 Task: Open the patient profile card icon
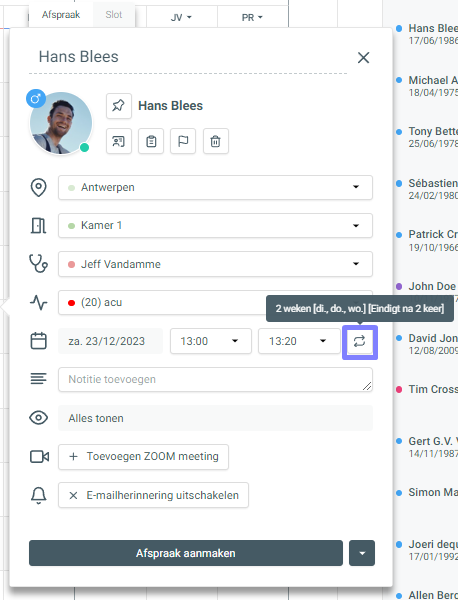pos(119,141)
